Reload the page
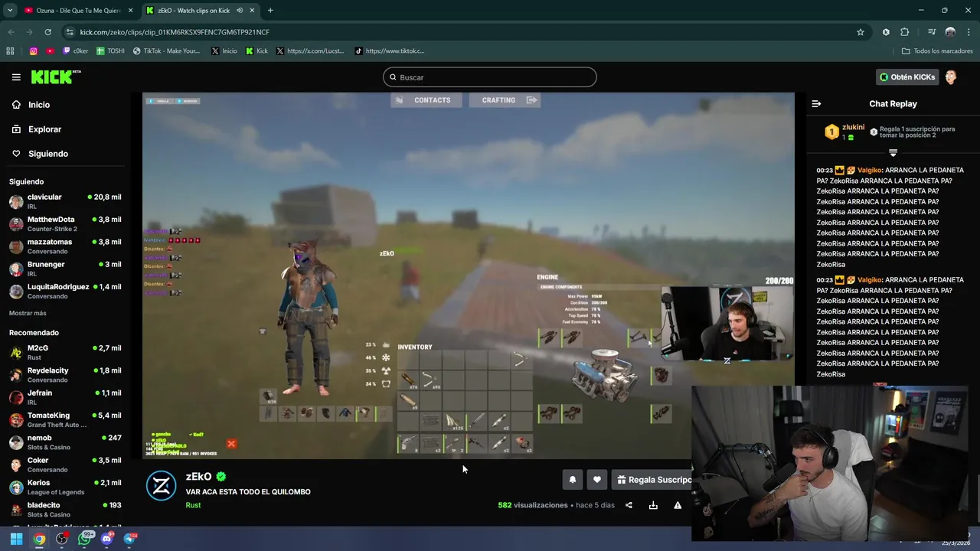Viewport: 980px width, 551px height. point(47,32)
